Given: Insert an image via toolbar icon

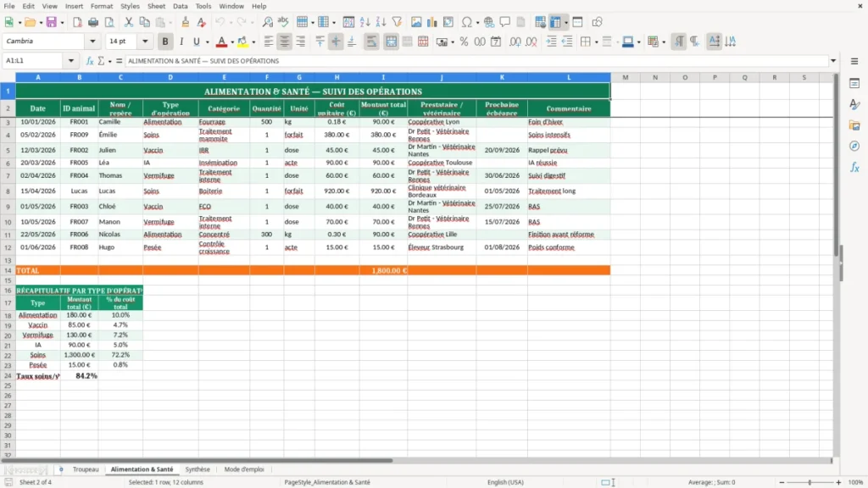Looking at the screenshot, I should tap(416, 22).
